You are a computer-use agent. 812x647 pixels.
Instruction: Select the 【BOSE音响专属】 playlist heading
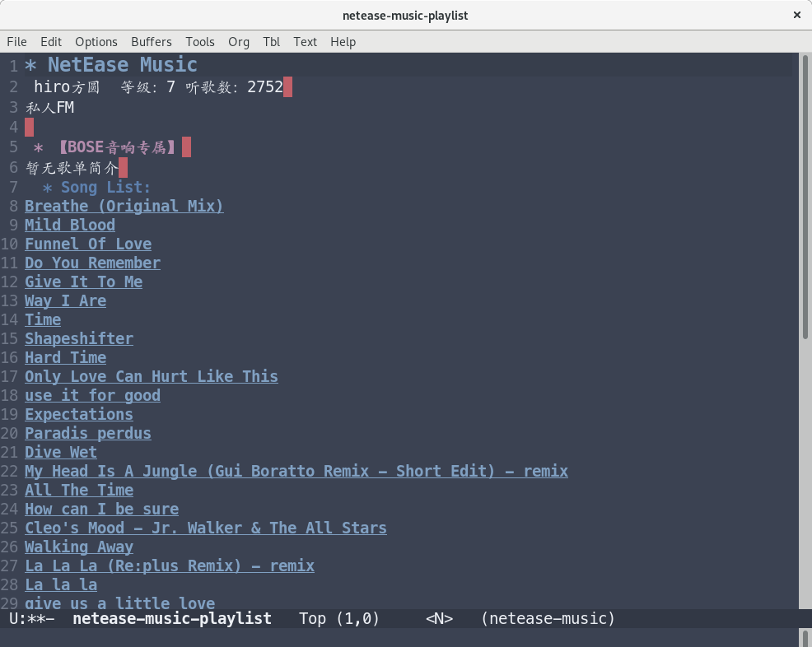click(116, 147)
